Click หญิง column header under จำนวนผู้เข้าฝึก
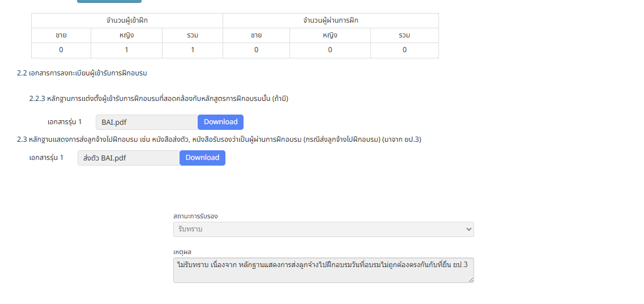The height and width of the screenshot is (304, 644). tap(126, 35)
